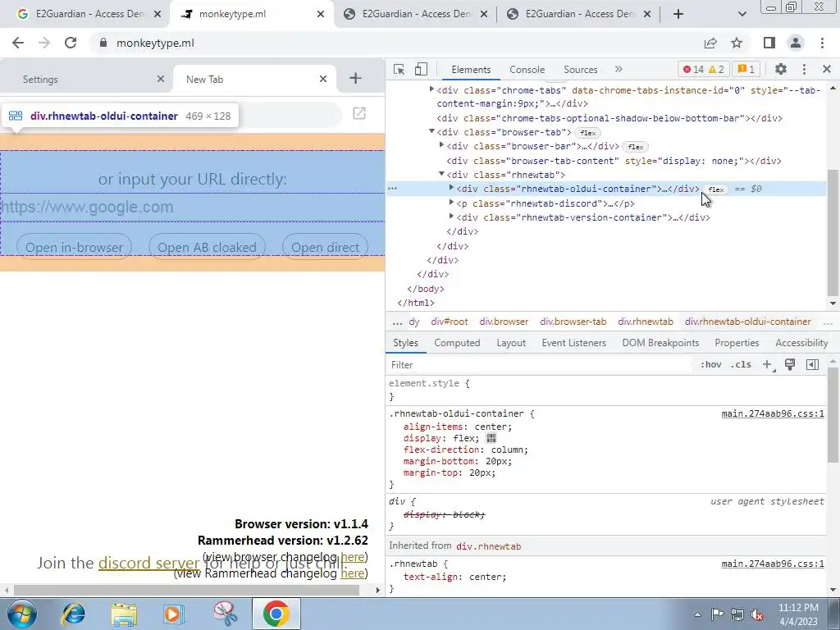Image resolution: width=840 pixels, height=630 pixels.
Task: Bookmark this page with star icon
Action: tap(737, 43)
